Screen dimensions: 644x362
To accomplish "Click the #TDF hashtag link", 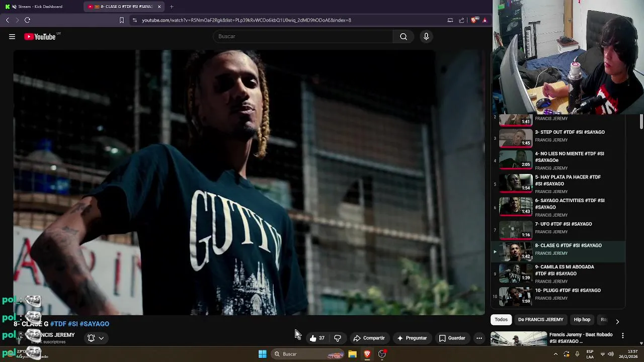I will (58, 324).
